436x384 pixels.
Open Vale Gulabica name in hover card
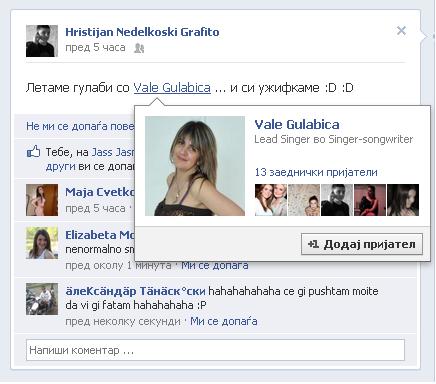tap(297, 124)
